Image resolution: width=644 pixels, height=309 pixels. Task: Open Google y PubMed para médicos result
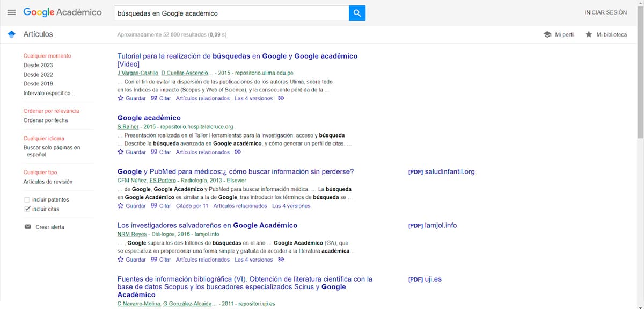pyautogui.click(x=236, y=171)
